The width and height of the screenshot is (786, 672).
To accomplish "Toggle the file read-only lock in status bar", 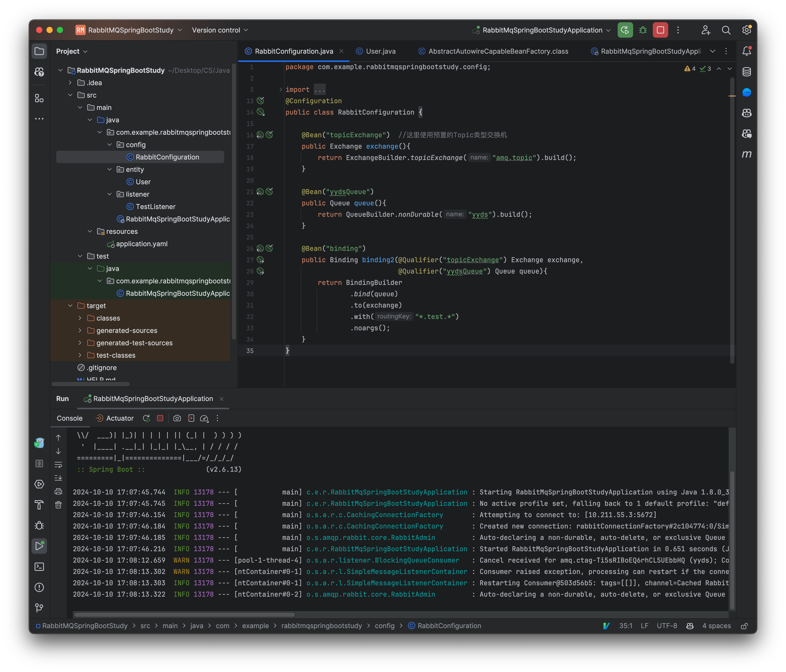I will pos(744,626).
